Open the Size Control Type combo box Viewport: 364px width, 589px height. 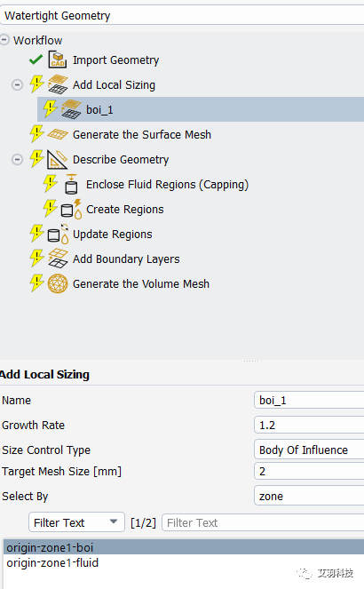(309, 450)
